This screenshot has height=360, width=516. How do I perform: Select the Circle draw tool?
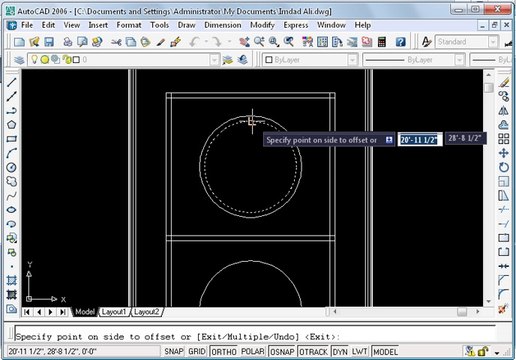[x=11, y=167]
